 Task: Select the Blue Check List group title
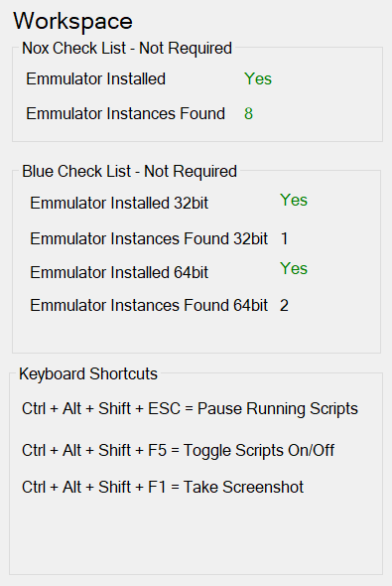tap(130, 172)
